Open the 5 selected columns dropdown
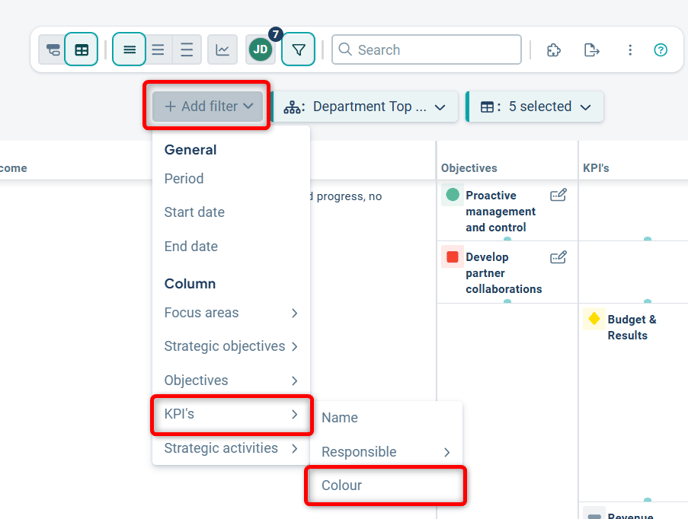 pyautogui.click(x=536, y=107)
